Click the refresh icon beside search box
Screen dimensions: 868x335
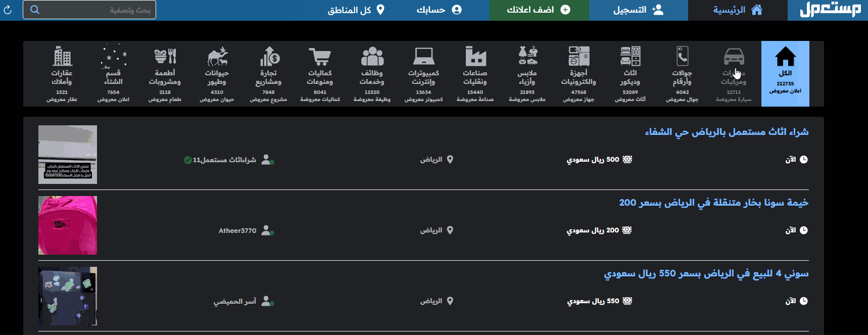8,10
